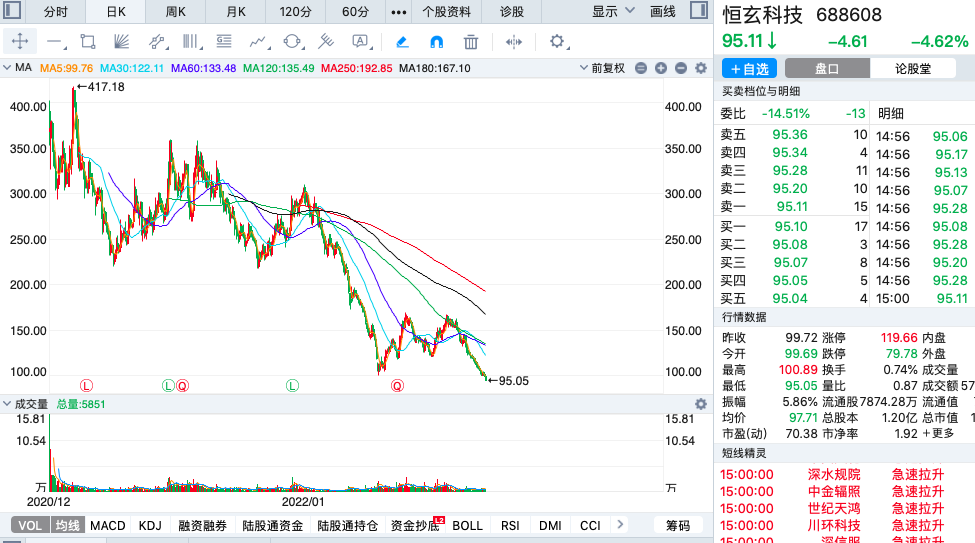The width and height of the screenshot is (975, 543).
Task: Open 深水规院 stock alert link
Action: click(x=834, y=475)
